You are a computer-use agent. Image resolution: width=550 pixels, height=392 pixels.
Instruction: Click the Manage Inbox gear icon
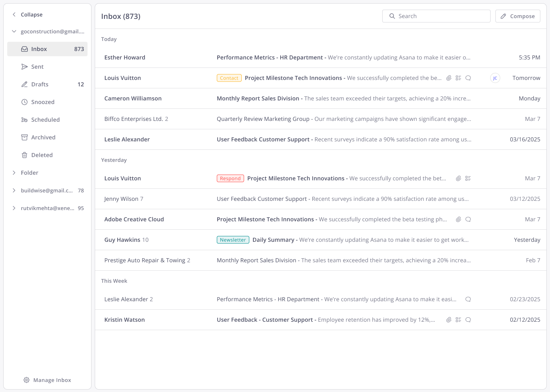[x=26, y=380]
